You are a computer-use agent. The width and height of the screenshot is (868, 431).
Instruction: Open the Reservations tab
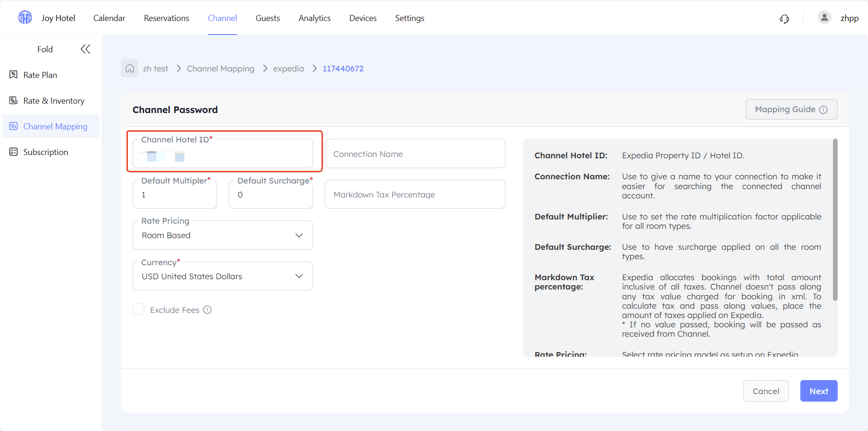pyautogui.click(x=167, y=18)
